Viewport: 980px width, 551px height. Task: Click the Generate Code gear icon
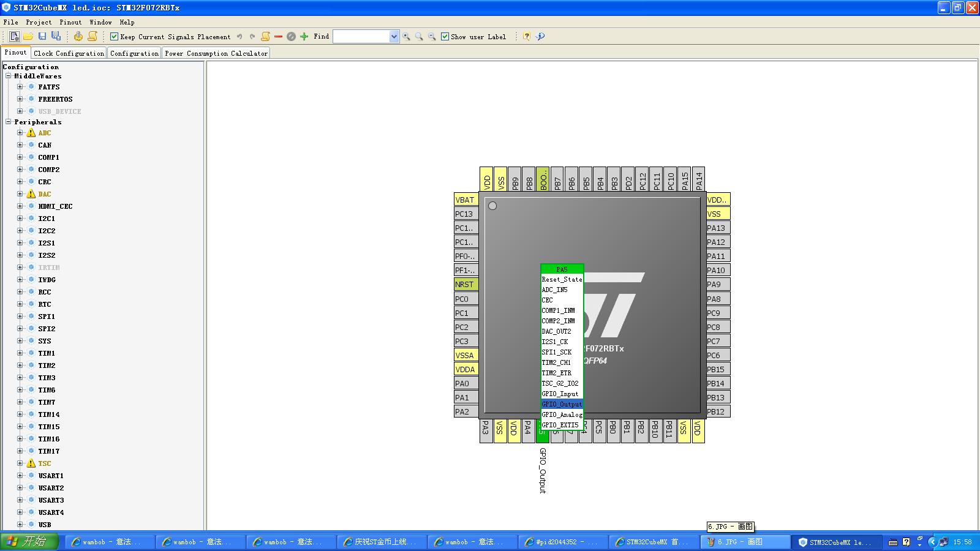click(x=78, y=37)
